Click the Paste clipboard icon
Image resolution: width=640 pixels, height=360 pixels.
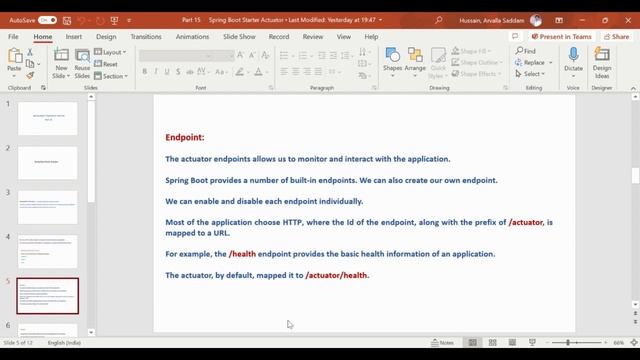pyautogui.click(x=14, y=56)
